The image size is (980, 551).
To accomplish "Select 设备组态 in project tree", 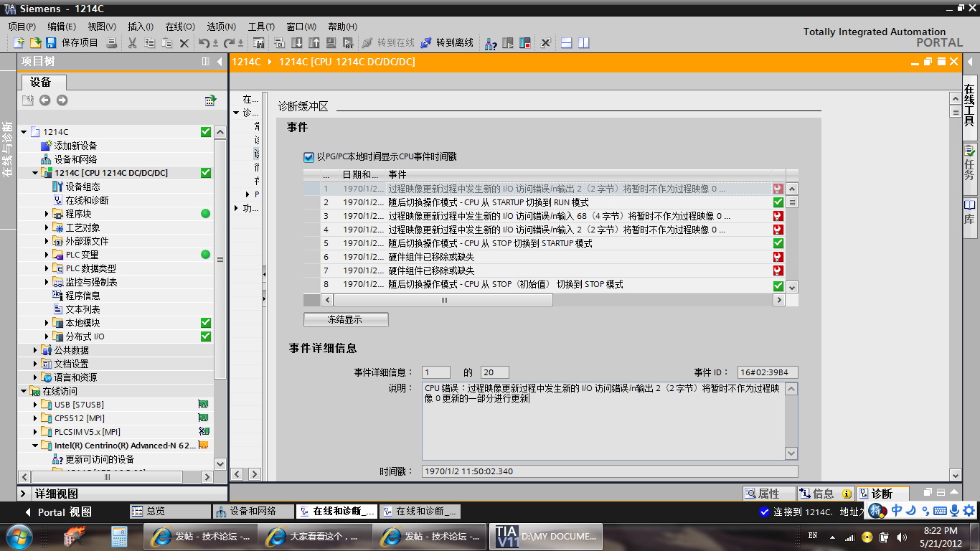I will [83, 187].
